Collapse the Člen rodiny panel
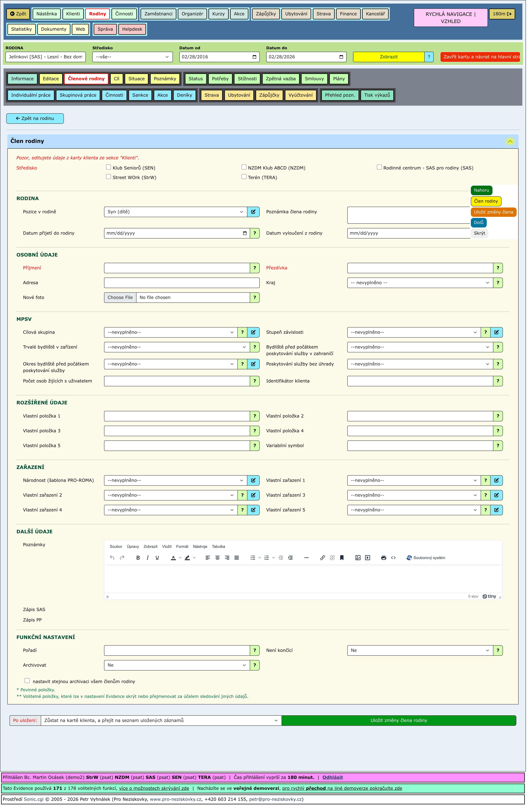 pyautogui.click(x=511, y=142)
